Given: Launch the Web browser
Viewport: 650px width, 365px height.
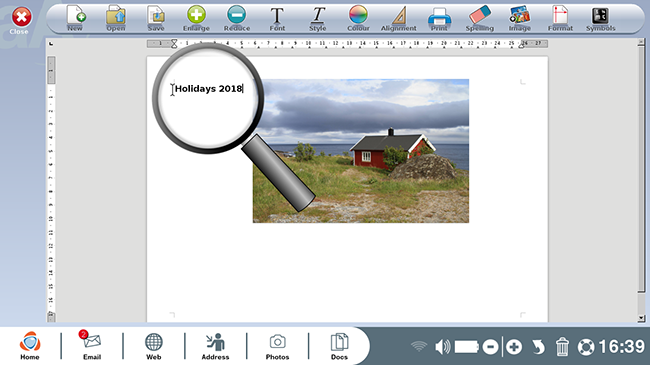Looking at the screenshot, I should pos(153,346).
